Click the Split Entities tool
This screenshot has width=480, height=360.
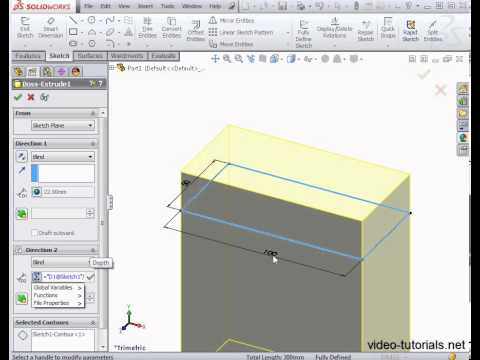point(433,30)
